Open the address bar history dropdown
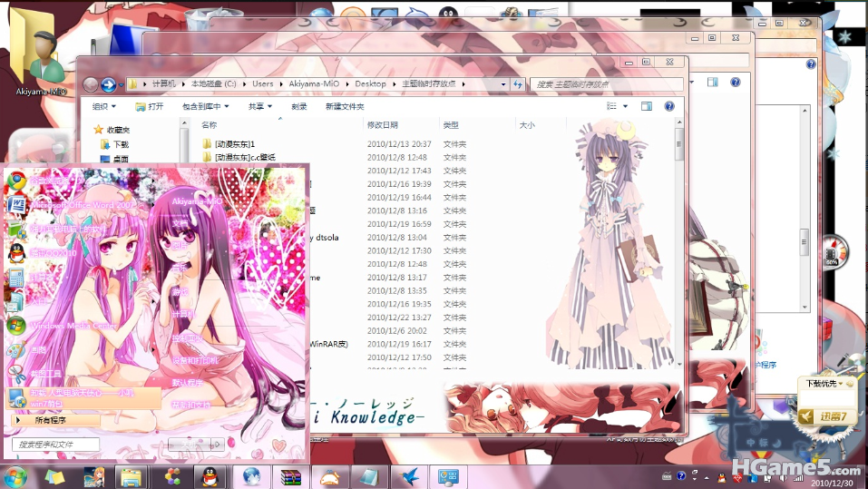Screen dimensions: 868x489 [x=503, y=84]
